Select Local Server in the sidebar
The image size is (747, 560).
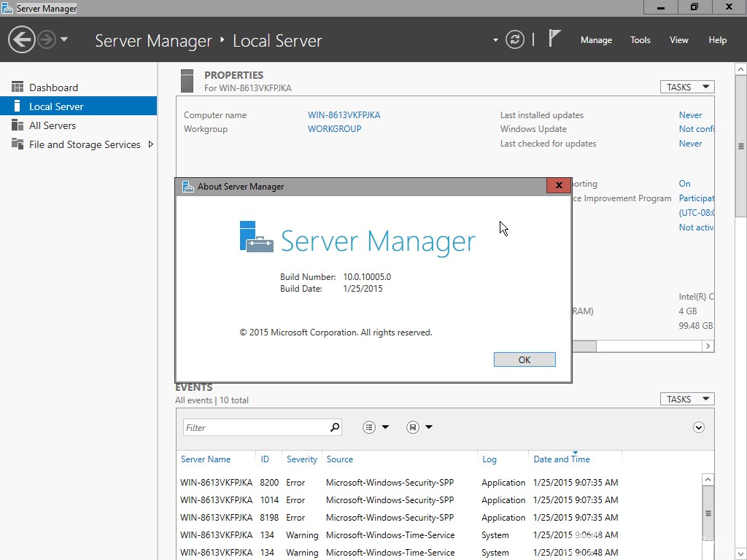tap(79, 106)
